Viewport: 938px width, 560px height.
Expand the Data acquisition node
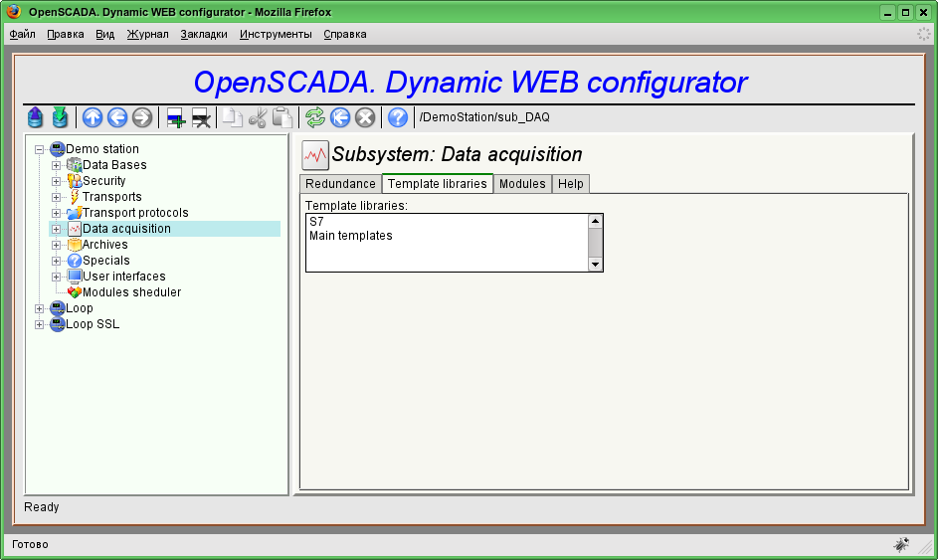(x=57, y=229)
